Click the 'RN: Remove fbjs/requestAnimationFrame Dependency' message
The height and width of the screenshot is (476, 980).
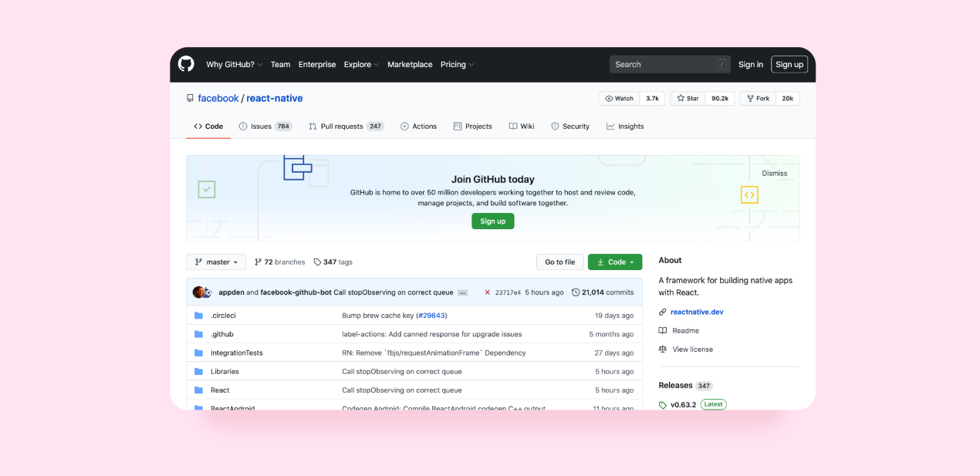tap(434, 353)
